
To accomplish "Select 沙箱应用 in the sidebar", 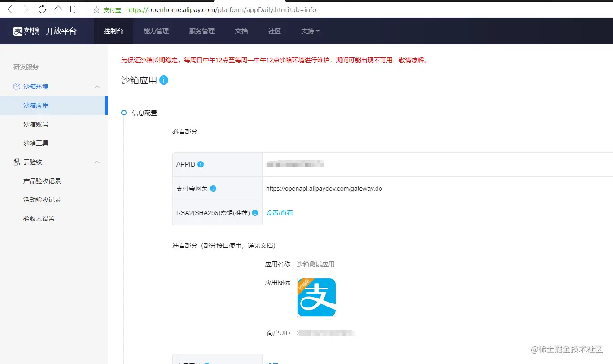I will click(x=53, y=105).
